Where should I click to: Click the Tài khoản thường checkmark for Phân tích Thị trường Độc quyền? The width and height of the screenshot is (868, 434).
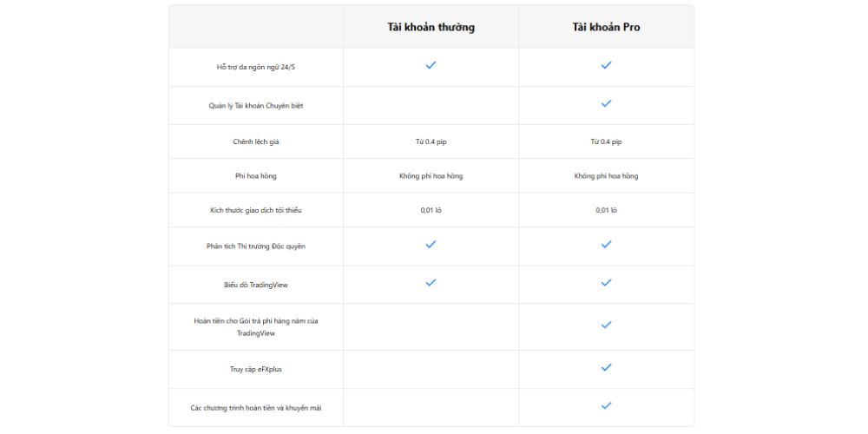431,246
